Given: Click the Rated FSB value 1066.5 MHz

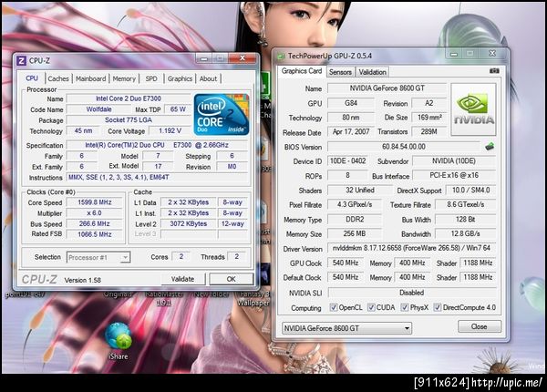Looking at the screenshot, I should (x=95, y=234).
